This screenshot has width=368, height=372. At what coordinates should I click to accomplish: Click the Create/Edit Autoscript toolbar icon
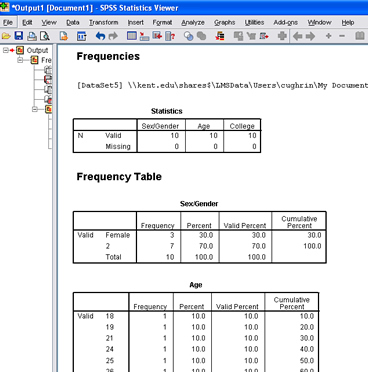pyautogui.click(x=251, y=36)
